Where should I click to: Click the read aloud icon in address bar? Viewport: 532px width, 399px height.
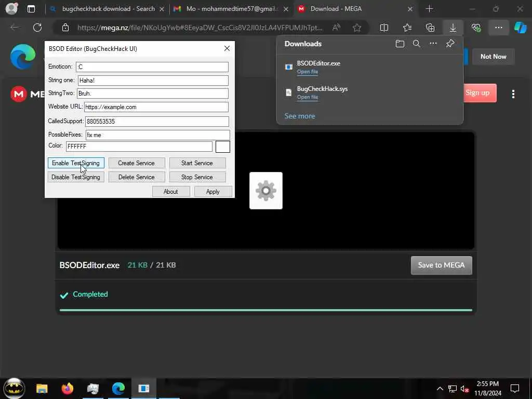336,28
